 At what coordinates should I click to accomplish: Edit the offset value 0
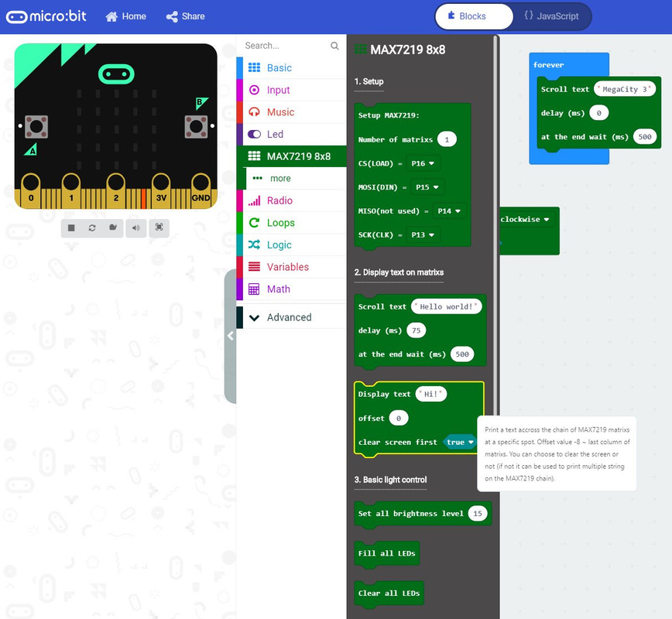pyautogui.click(x=399, y=418)
